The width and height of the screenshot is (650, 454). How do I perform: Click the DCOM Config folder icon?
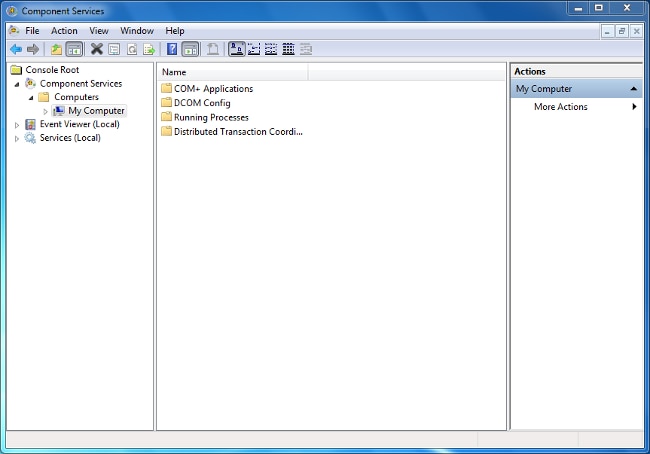pyautogui.click(x=166, y=102)
